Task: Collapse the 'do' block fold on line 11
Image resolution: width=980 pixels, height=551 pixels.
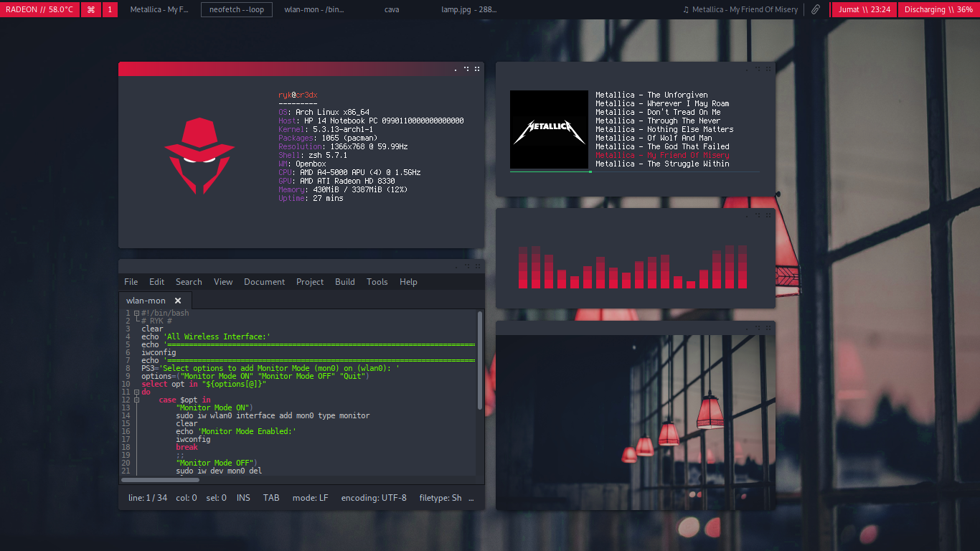Action: coord(136,392)
